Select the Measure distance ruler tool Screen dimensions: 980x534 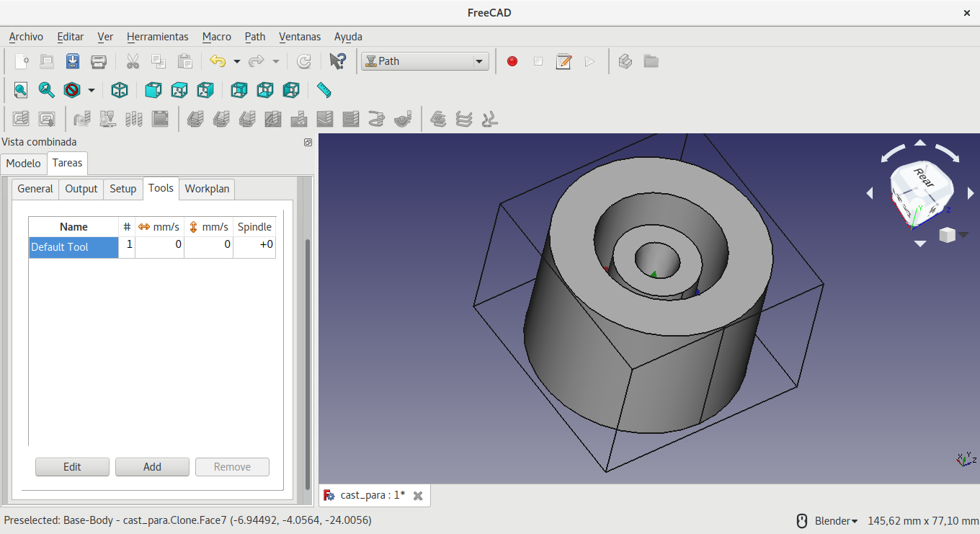[324, 90]
